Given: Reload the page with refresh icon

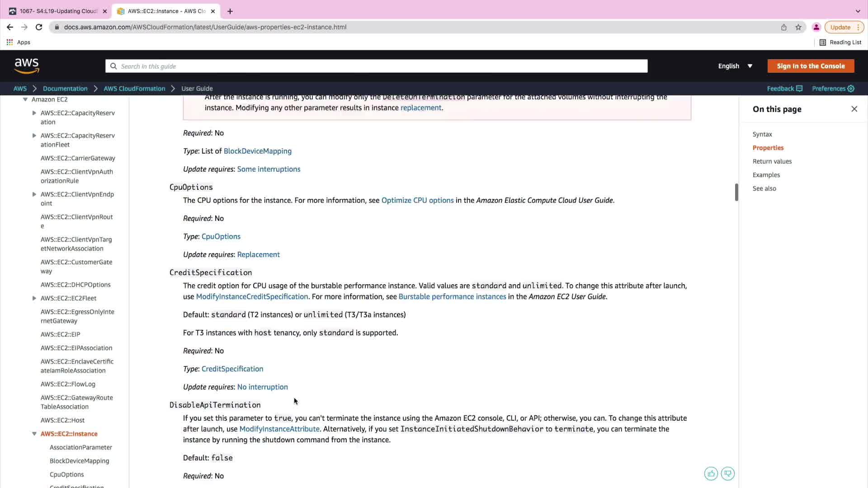Looking at the screenshot, I should 39,27.
